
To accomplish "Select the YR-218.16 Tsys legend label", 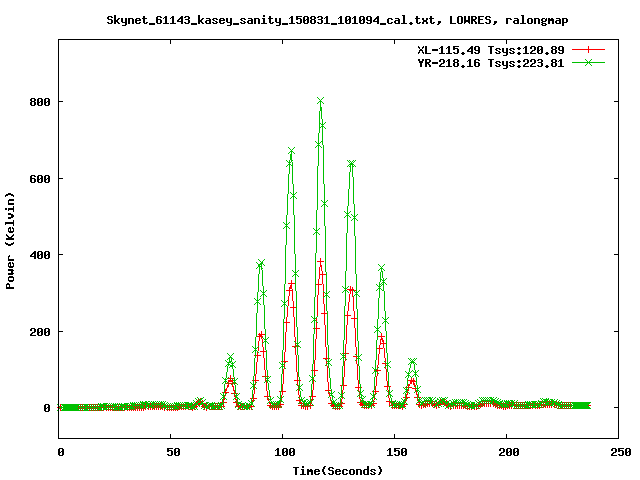I will click(490, 62).
